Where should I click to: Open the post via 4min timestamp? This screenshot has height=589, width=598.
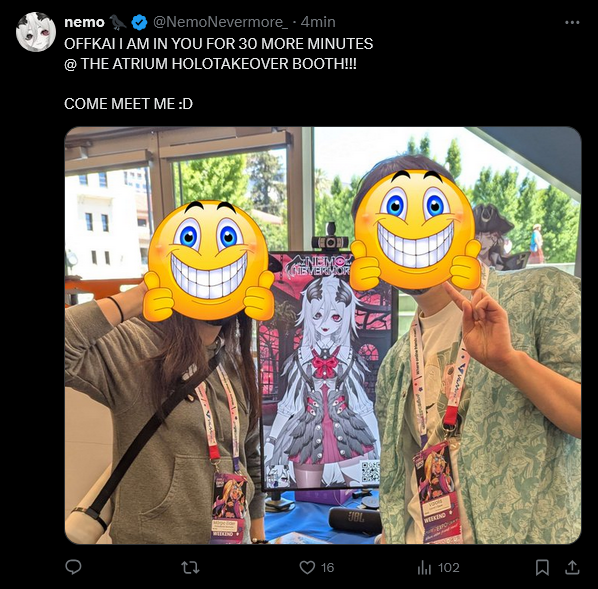(318, 22)
